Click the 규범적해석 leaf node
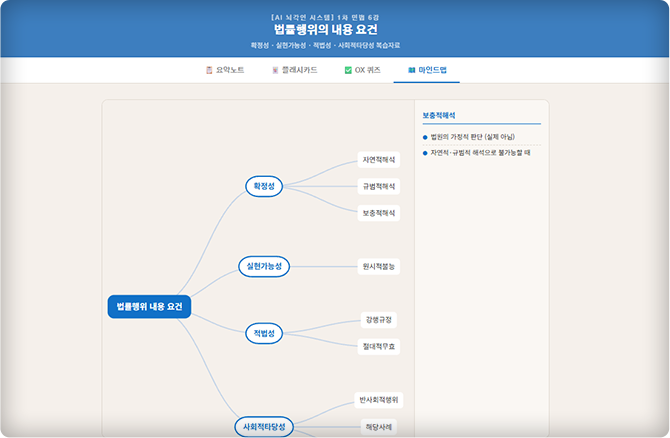 (x=379, y=186)
